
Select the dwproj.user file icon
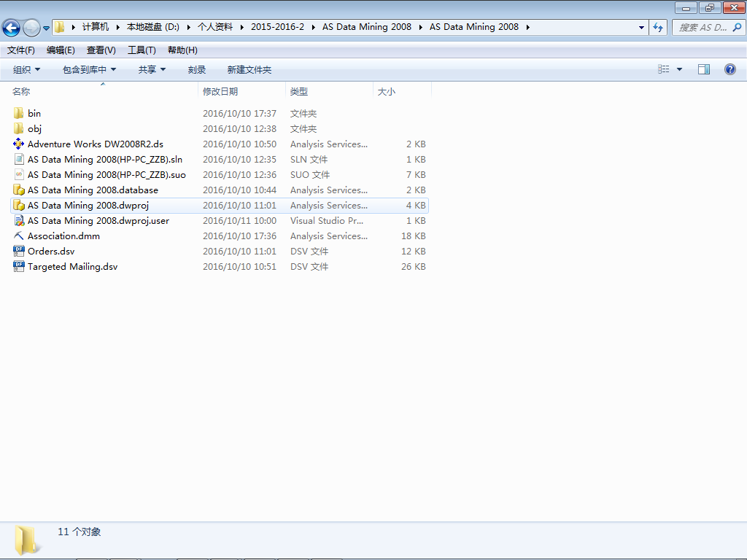pos(18,220)
